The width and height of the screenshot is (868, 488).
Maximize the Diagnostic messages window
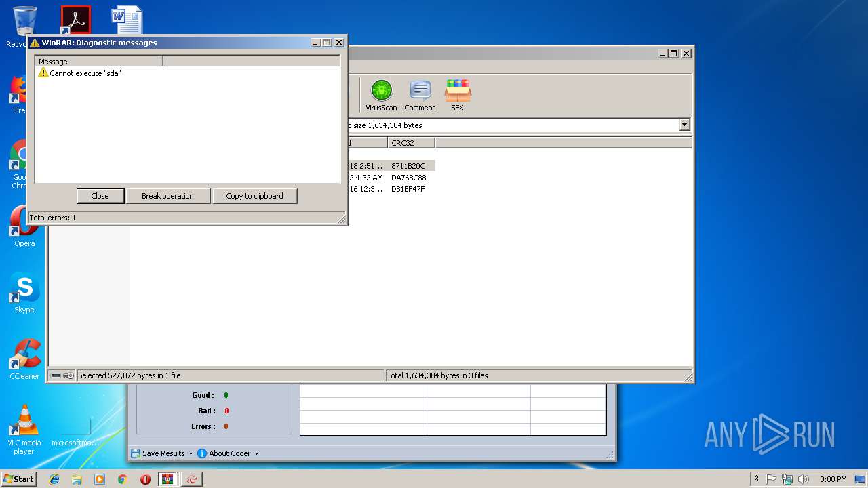pos(326,42)
